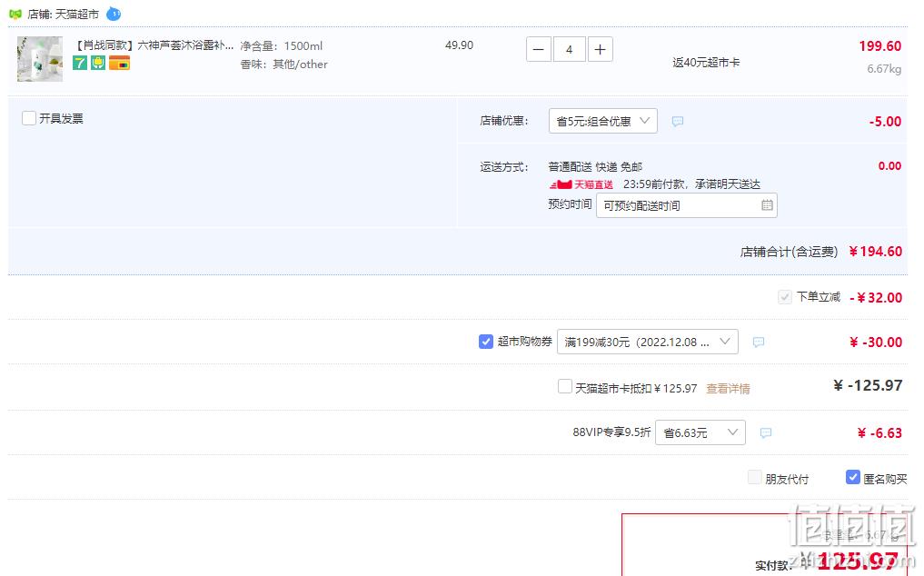Open the blue chat bubble beside 天猫超市
Viewport: 924px width, 576px height.
(x=114, y=13)
